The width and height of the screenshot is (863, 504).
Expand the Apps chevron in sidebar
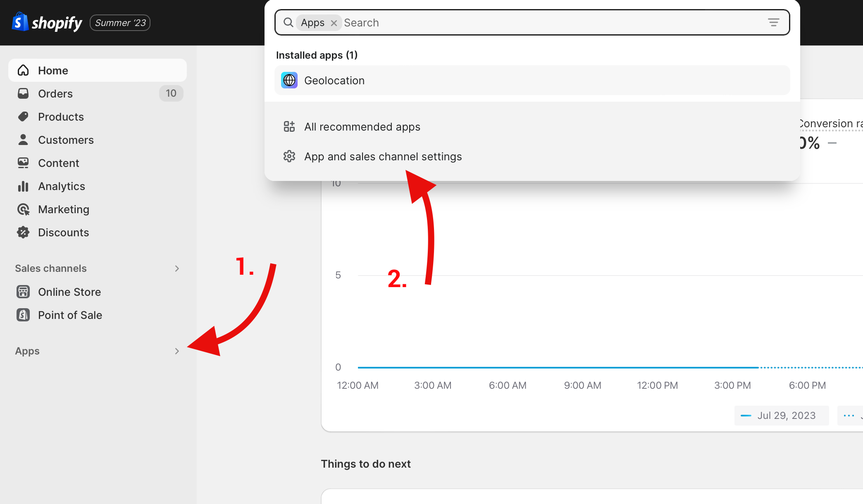[x=177, y=351]
